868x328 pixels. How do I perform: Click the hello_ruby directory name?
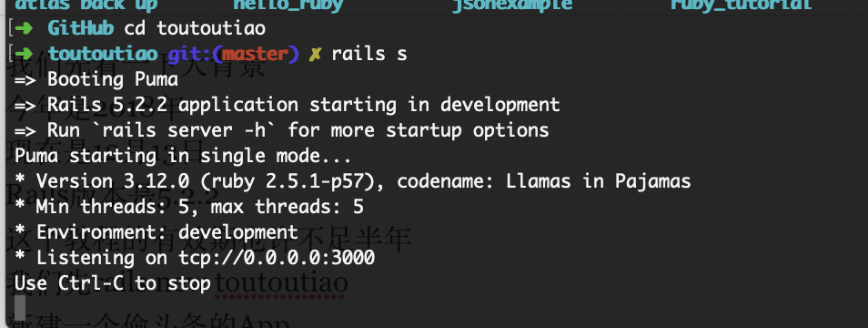[288, 5]
